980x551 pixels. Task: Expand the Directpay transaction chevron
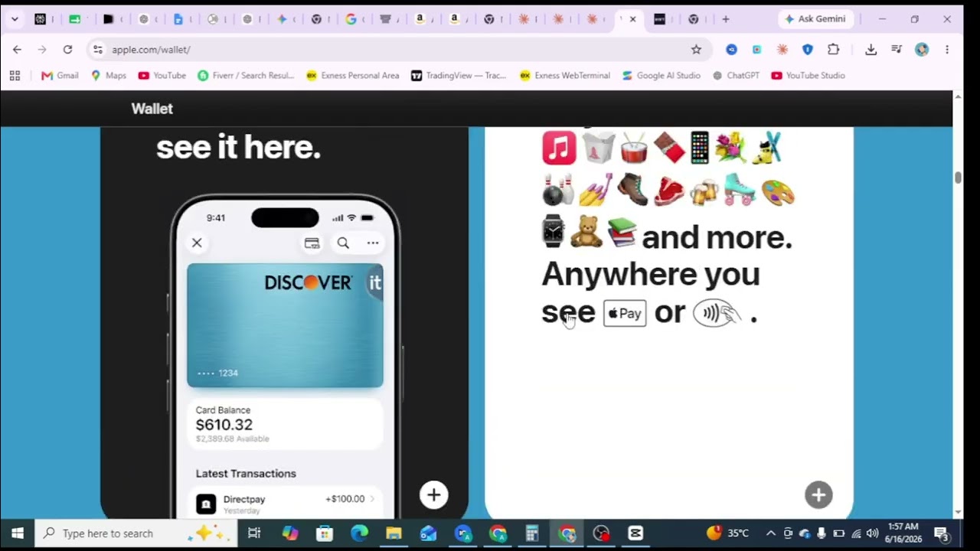(x=372, y=499)
